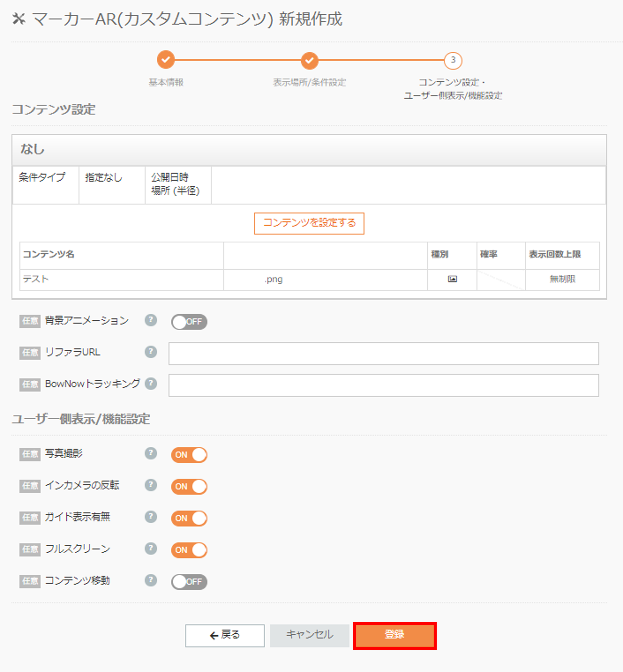Click the 無制限 display limit cell
623x672 pixels.
[562, 280]
